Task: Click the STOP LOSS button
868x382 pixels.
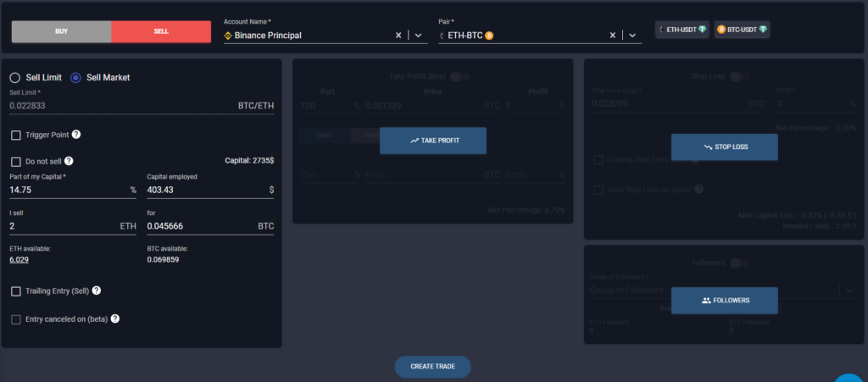Action: click(725, 147)
